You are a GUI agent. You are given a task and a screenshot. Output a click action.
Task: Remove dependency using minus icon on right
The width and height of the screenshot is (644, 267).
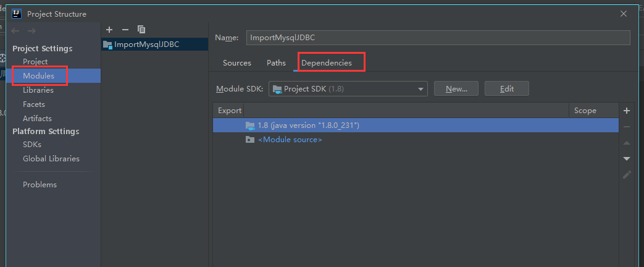click(626, 127)
